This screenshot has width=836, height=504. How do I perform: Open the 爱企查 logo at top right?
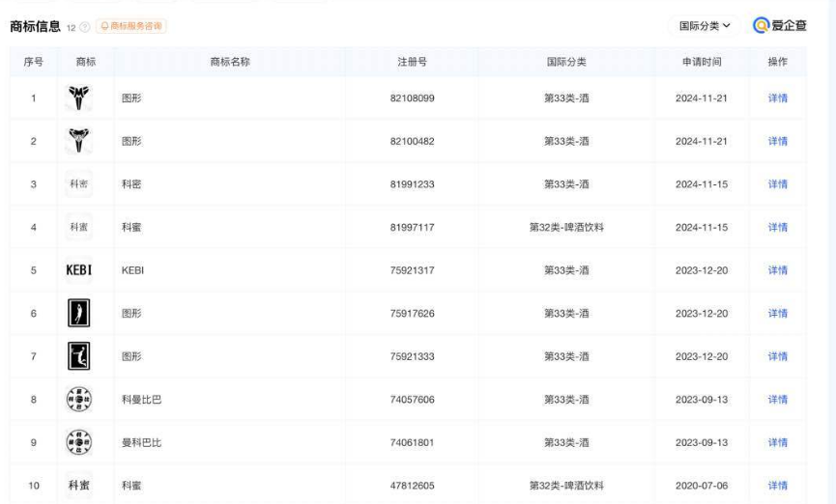coord(780,25)
